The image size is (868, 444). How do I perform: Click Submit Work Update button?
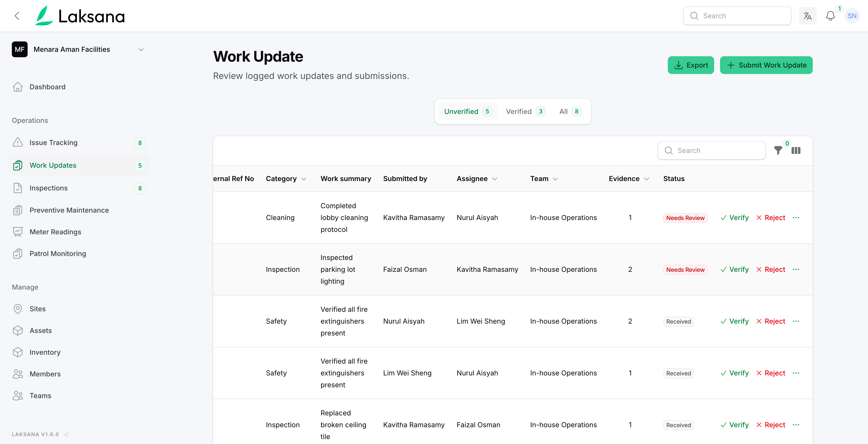(x=766, y=65)
